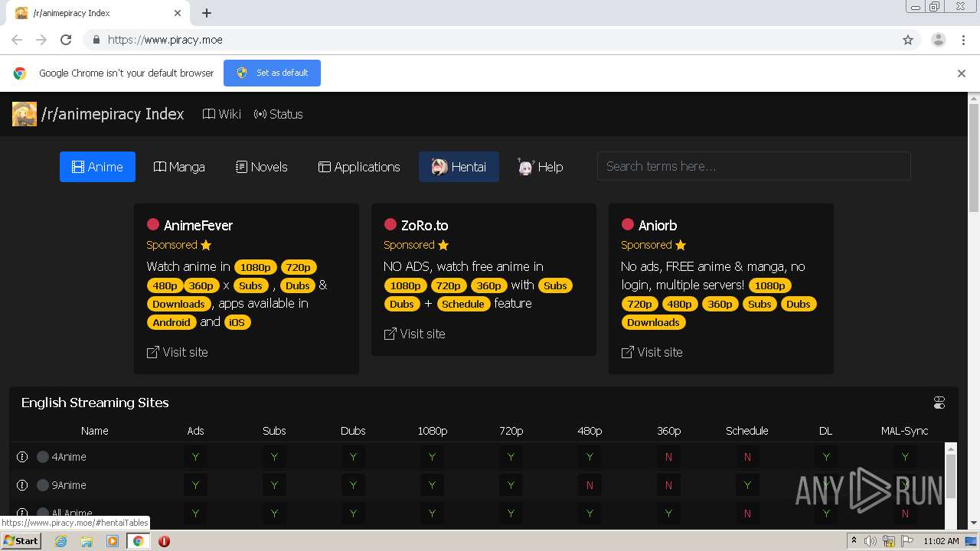This screenshot has width=980, height=551.
Task: Click AnimeFever Sponsored star icon
Action: click(x=206, y=245)
